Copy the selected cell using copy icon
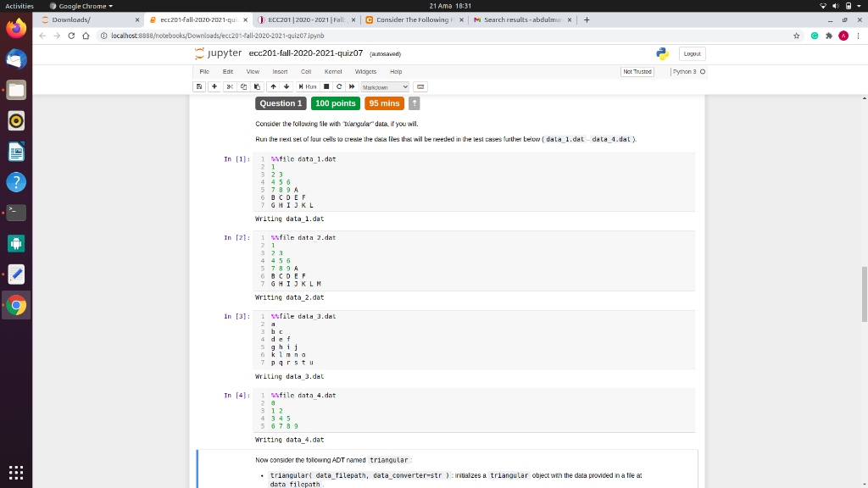This screenshot has height=488, width=868. pos(243,86)
